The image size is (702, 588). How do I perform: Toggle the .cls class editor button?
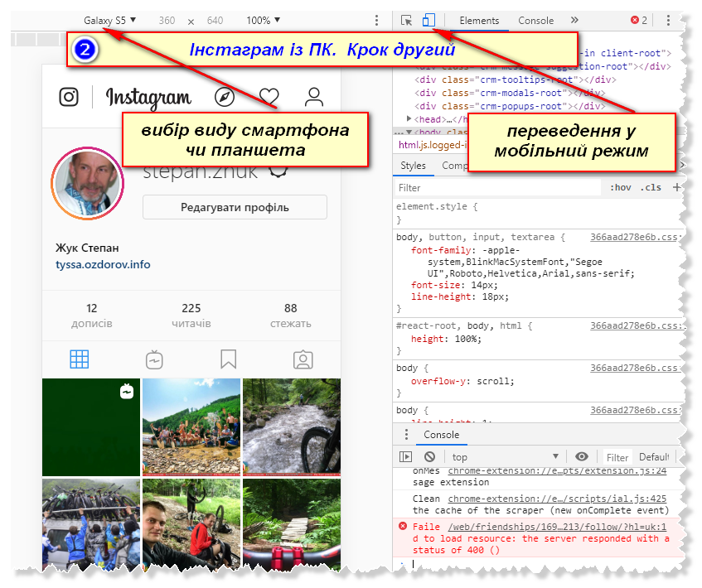point(651,187)
